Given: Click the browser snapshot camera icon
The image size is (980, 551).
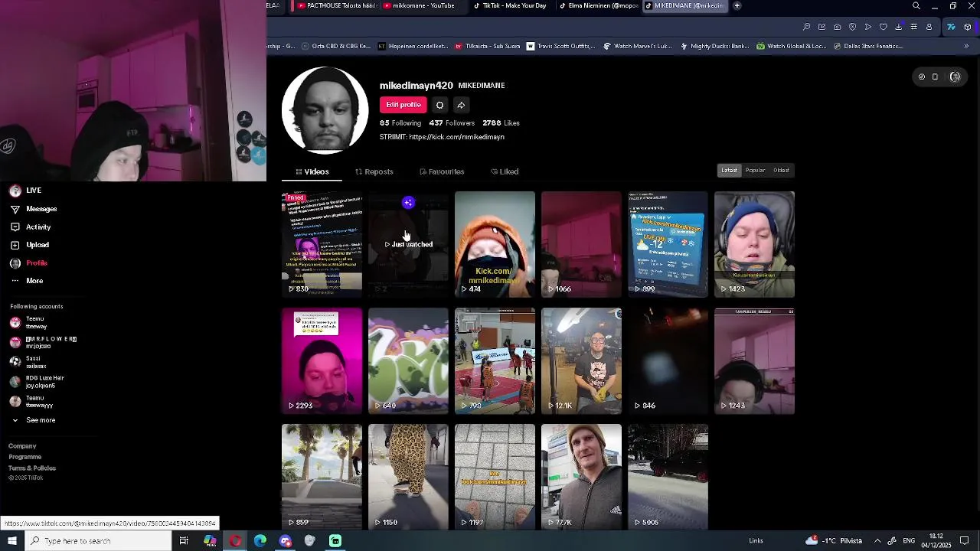Looking at the screenshot, I should [837, 27].
